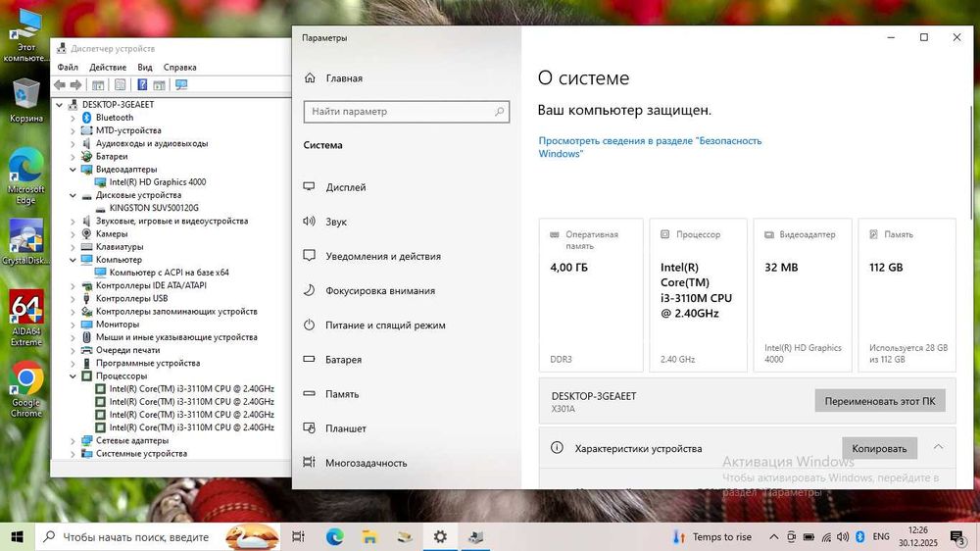Screen dimensions: 980x551
Task: Open the Справка menu
Action: click(x=180, y=67)
